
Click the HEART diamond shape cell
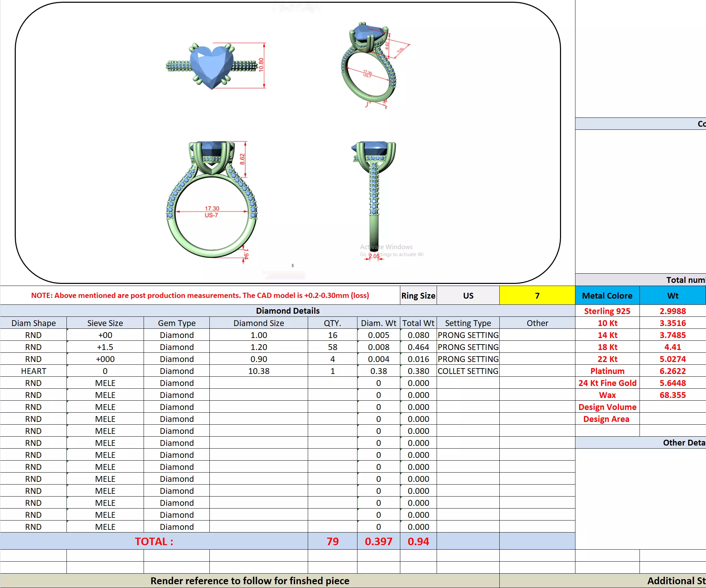pyautogui.click(x=33, y=371)
